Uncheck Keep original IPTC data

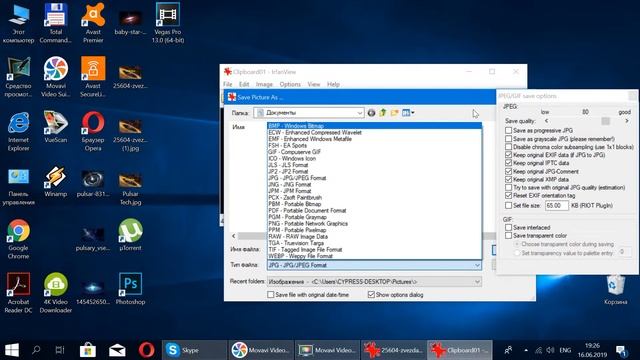click(x=508, y=163)
